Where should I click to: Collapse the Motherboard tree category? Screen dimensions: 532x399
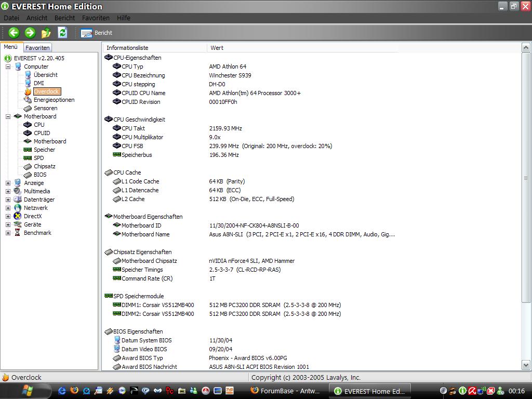pyautogui.click(x=8, y=116)
